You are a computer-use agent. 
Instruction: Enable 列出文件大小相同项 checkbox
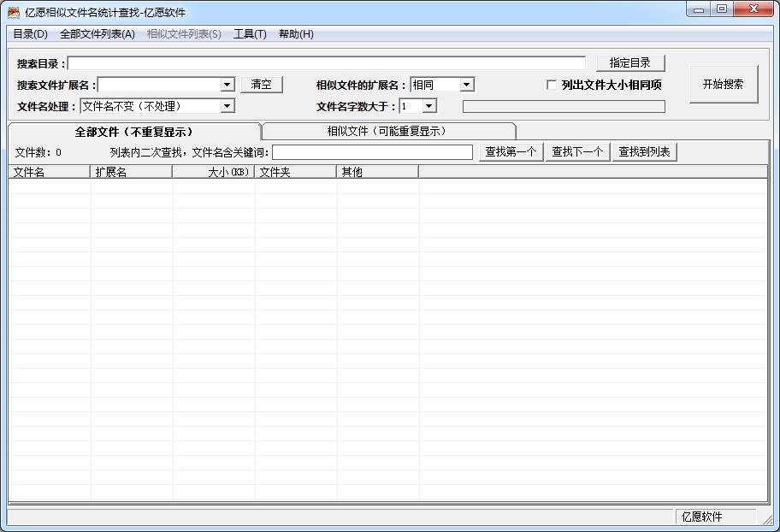(x=552, y=85)
